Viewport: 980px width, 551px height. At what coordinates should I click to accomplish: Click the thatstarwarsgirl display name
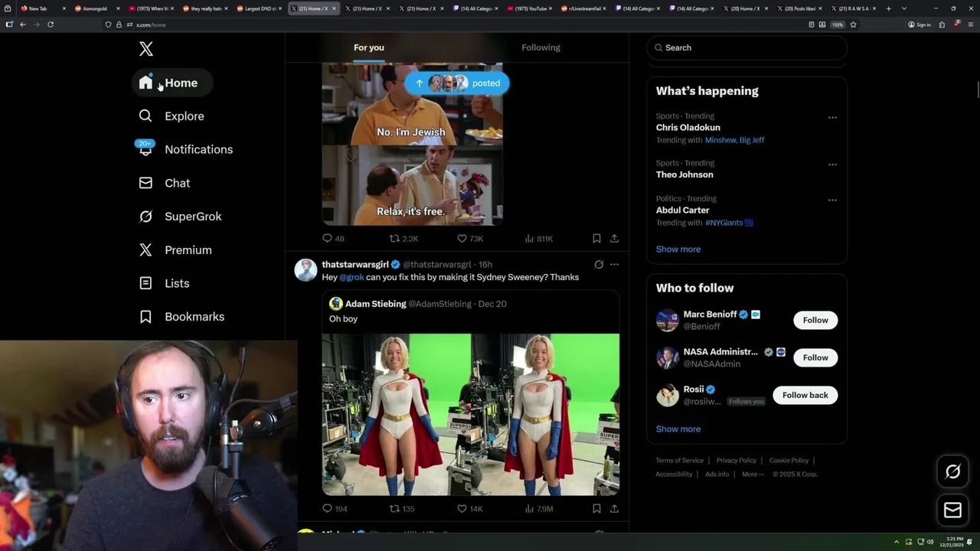click(355, 265)
